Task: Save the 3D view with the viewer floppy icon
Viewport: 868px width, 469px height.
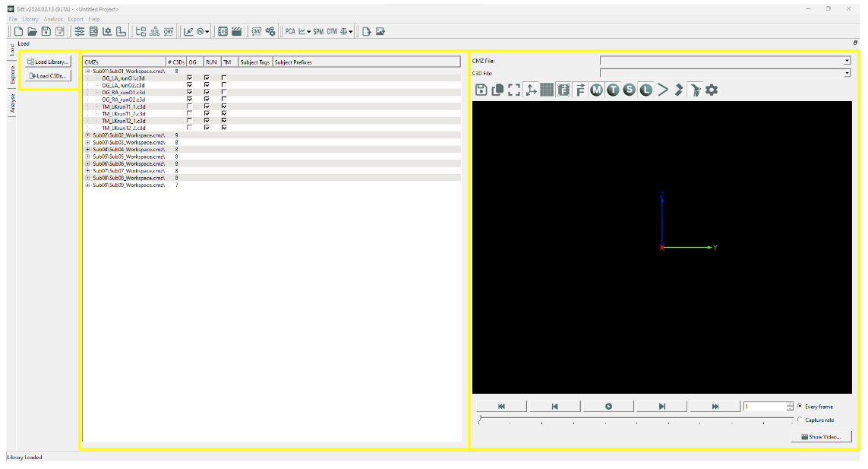Action: tap(481, 90)
